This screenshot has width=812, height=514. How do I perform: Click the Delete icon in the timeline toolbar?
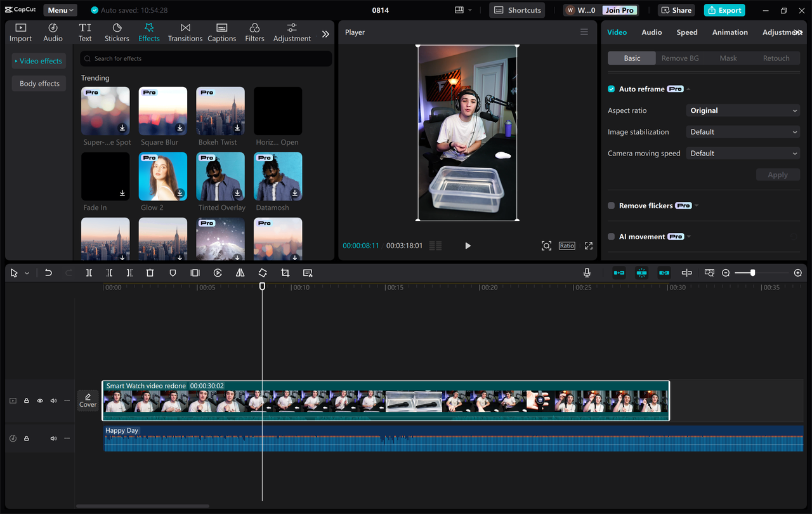150,272
